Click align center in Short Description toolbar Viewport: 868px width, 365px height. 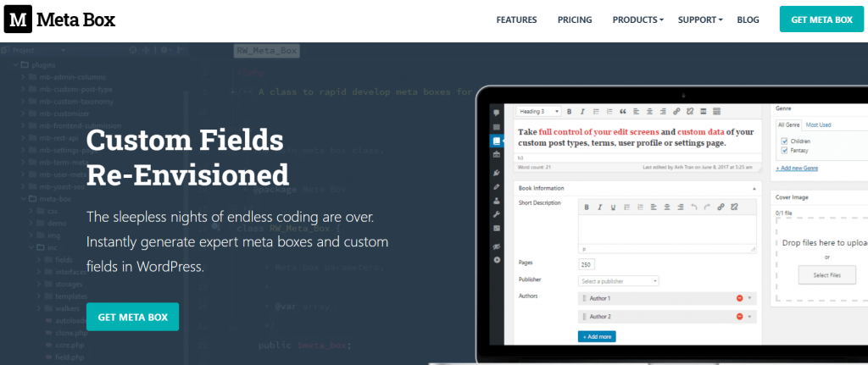666,207
